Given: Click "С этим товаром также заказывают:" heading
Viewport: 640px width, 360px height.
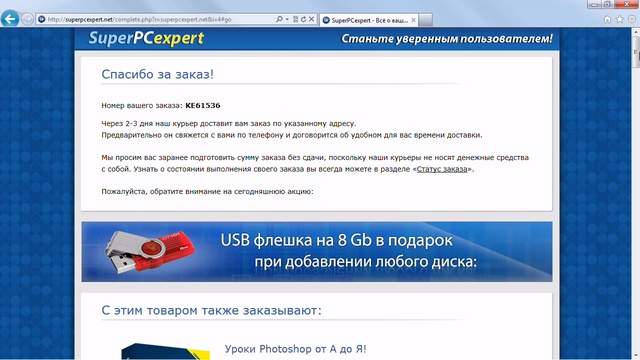Looking at the screenshot, I should (211, 311).
